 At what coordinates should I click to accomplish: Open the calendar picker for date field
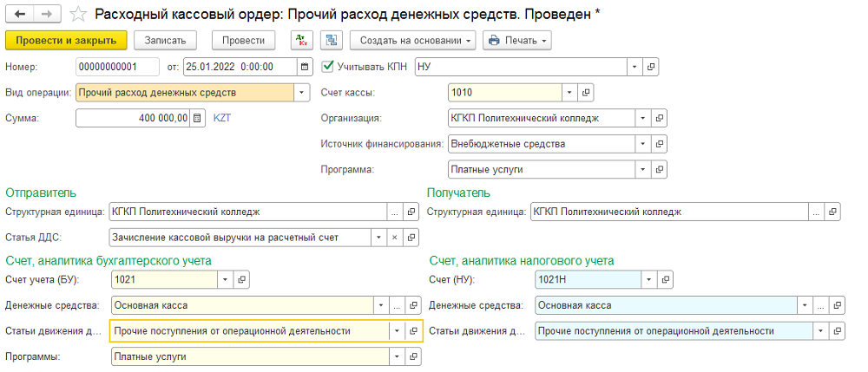click(305, 67)
